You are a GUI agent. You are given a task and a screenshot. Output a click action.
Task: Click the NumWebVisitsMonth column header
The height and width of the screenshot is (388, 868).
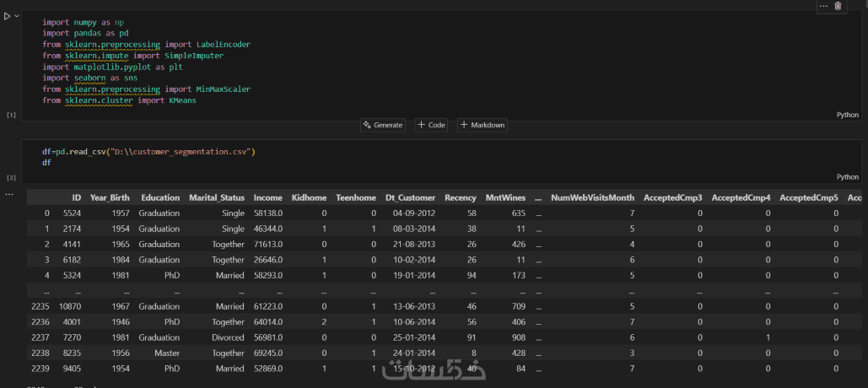[592, 197]
